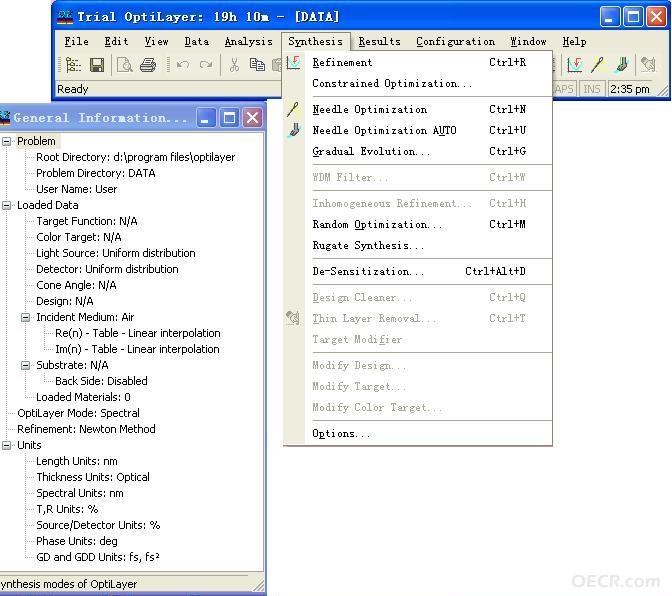Select Problem Directory: DATA row

coord(96,173)
